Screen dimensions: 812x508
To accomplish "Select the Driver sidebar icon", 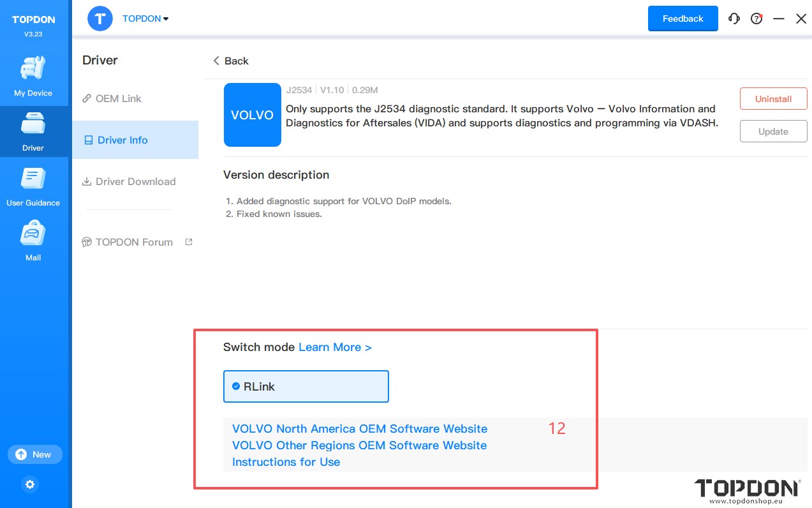I will pyautogui.click(x=33, y=123).
